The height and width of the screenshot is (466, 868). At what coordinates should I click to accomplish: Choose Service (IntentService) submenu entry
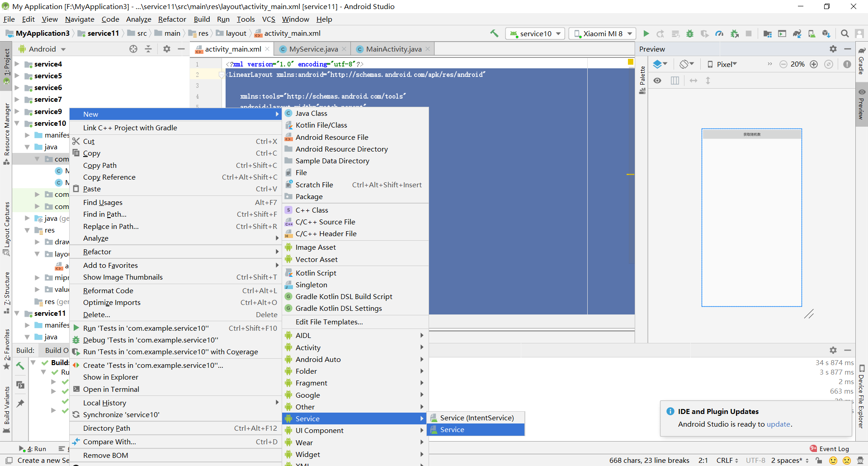pos(476,418)
